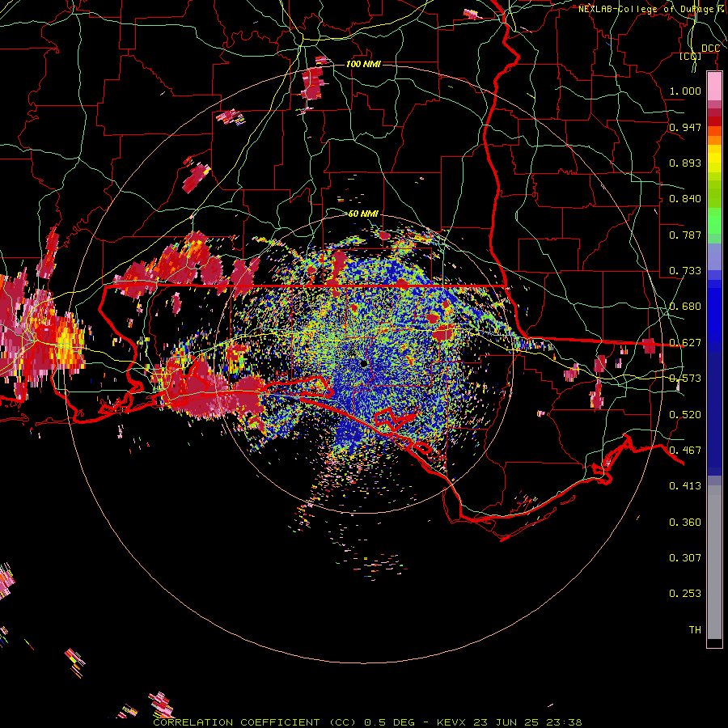Pick the lavender segment of the color bar
This screenshot has width=728, height=728.
[714, 256]
